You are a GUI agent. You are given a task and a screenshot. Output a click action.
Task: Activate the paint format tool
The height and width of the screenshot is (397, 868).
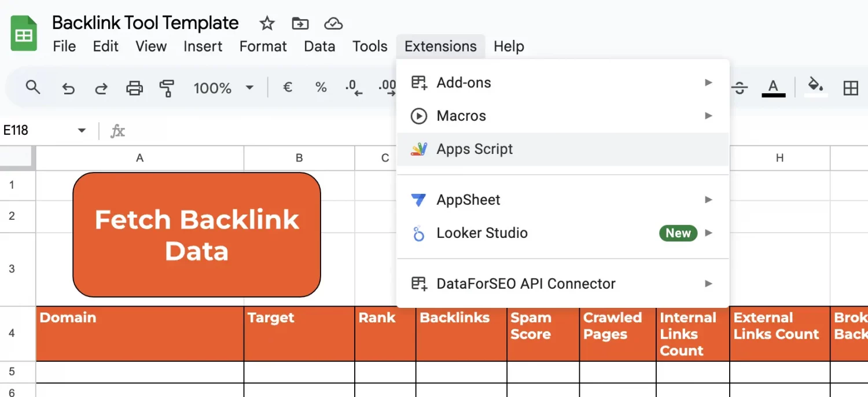[x=167, y=88]
